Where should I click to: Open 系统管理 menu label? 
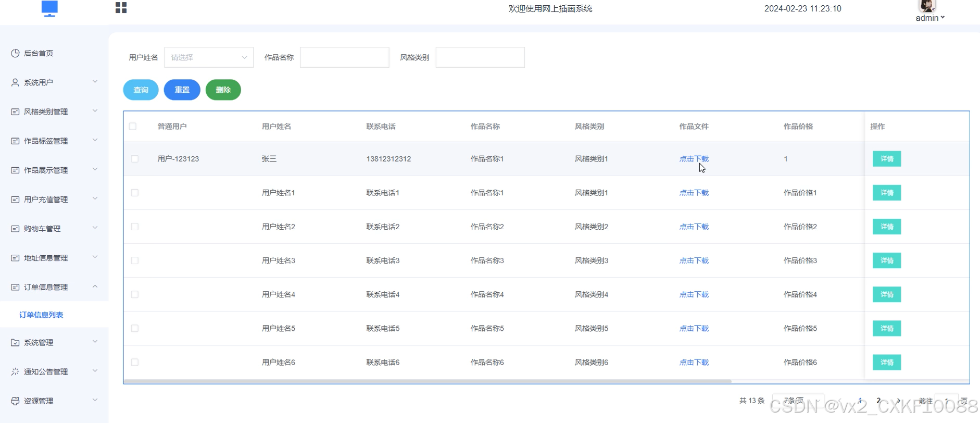pos(39,342)
